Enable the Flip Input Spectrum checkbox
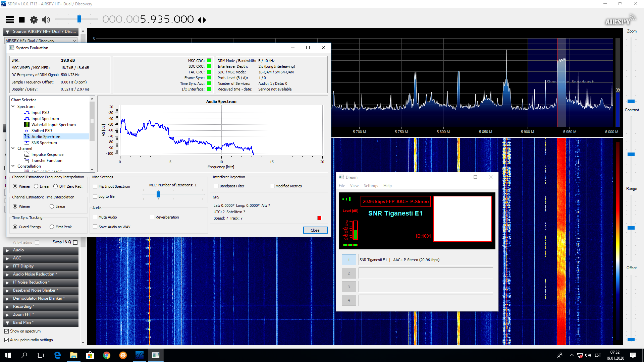Image resolution: width=644 pixels, height=362 pixels. pos(95,186)
